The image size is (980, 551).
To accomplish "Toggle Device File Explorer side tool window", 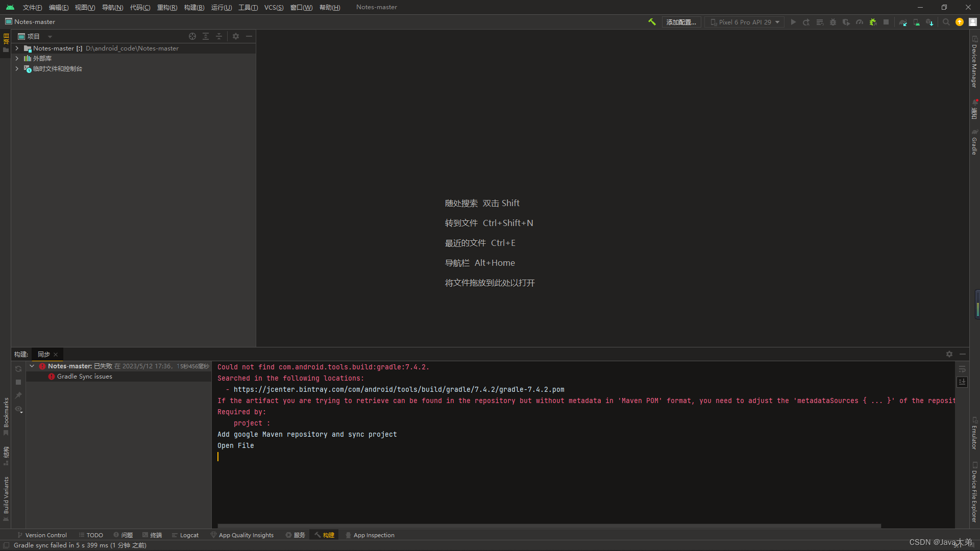I will click(x=974, y=492).
